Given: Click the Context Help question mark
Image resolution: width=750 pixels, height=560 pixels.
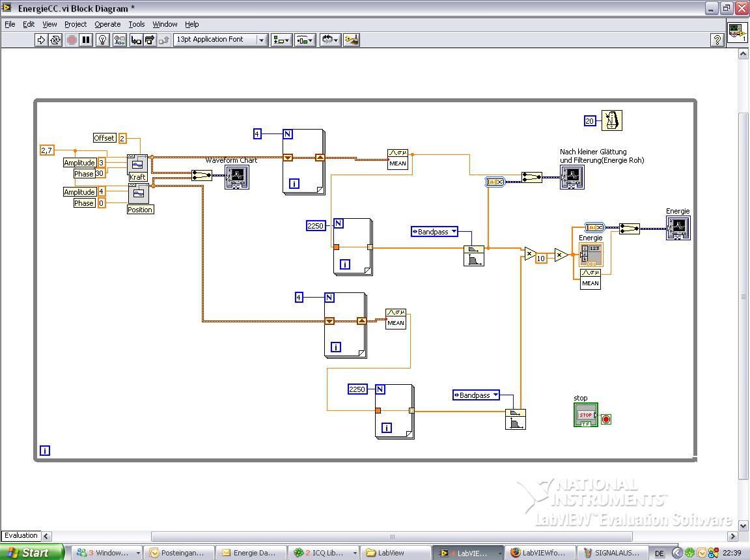Looking at the screenshot, I should [x=717, y=40].
